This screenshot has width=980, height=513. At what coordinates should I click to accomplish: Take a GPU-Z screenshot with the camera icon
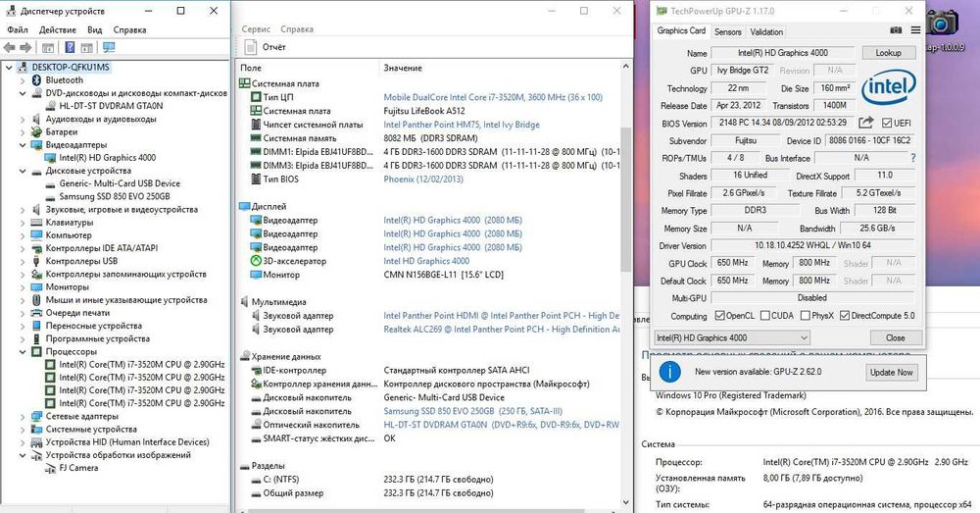(x=896, y=30)
